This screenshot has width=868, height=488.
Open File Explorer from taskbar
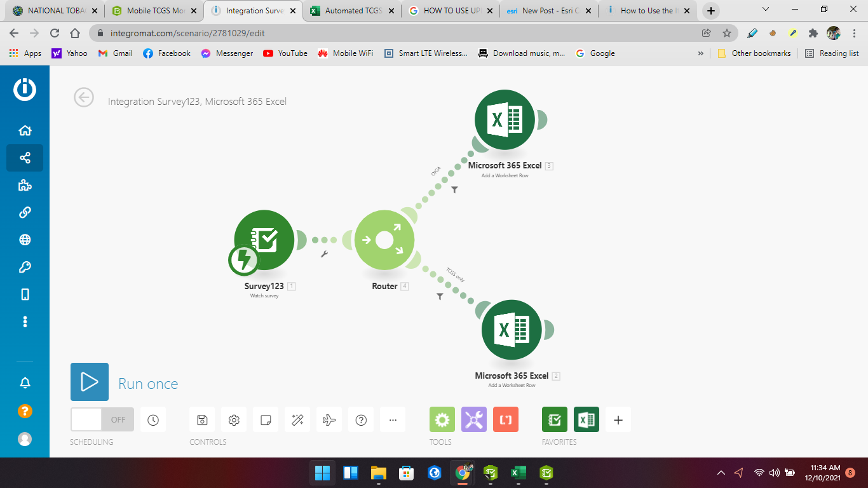[x=379, y=473]
